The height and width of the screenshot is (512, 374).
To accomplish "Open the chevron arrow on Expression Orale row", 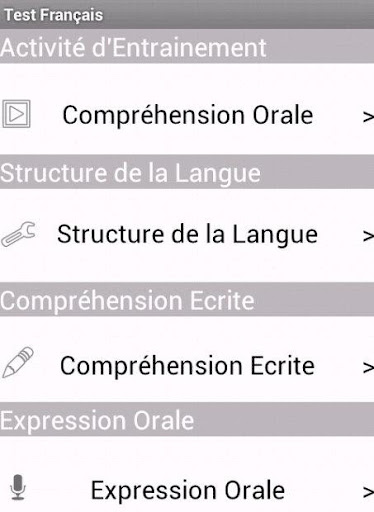I will tap(368, 492).
